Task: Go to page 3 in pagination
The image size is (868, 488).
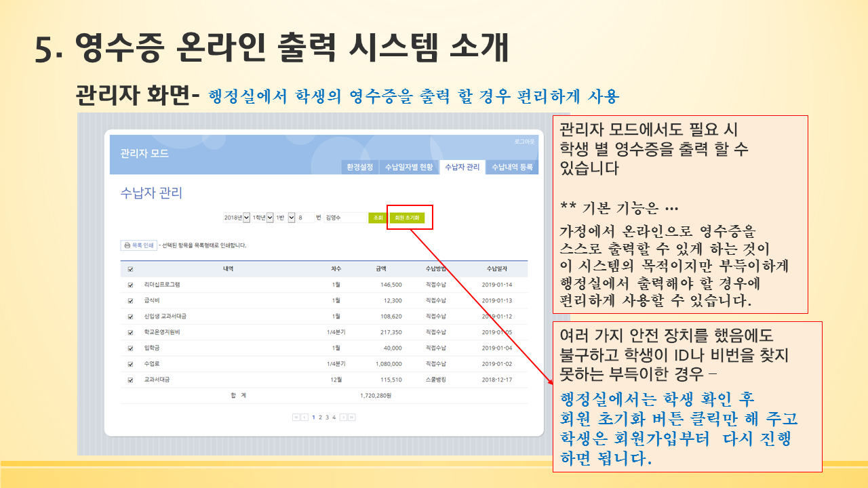Action: click(327, 418)
